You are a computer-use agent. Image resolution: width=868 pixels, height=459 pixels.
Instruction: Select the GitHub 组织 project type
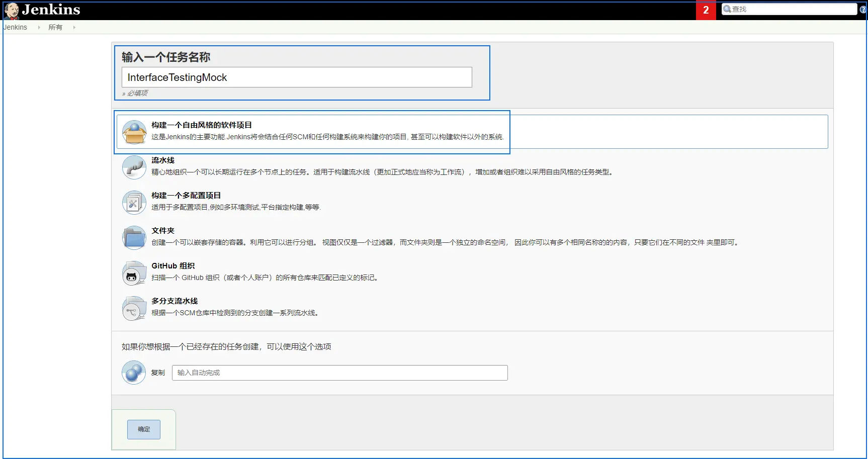click(x=173, y=265)
